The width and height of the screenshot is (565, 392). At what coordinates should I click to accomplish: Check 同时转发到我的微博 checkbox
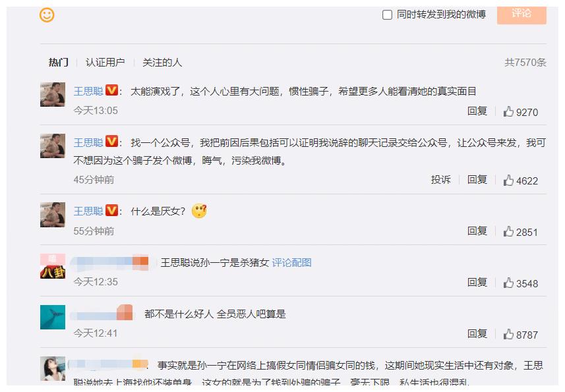coord(387,14)
